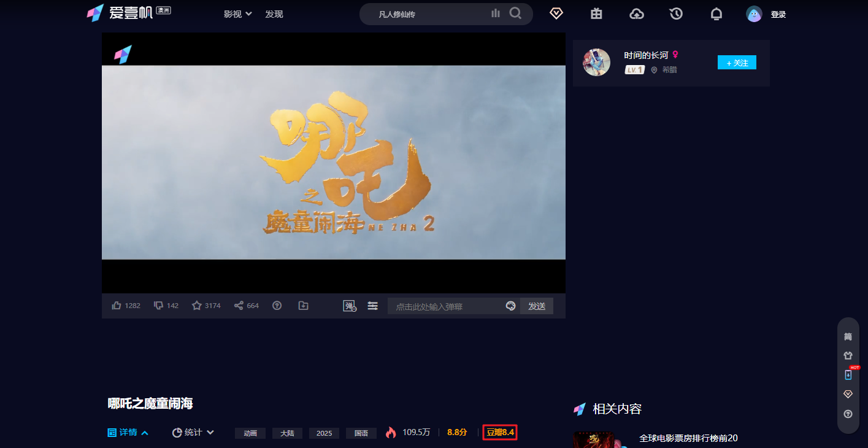Open the watch history clock icon
Screen dimensions: 868x448
pyautogui.click(x=676, y=14)
